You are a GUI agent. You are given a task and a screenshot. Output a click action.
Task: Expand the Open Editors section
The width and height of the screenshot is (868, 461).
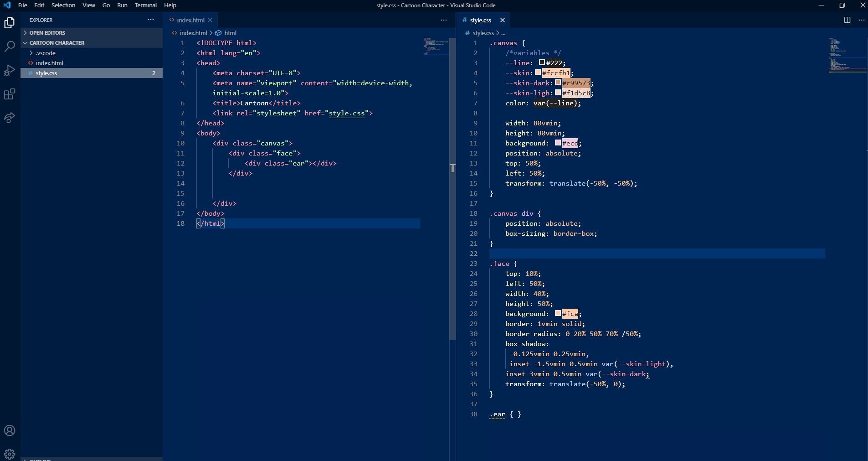point(91,33)
